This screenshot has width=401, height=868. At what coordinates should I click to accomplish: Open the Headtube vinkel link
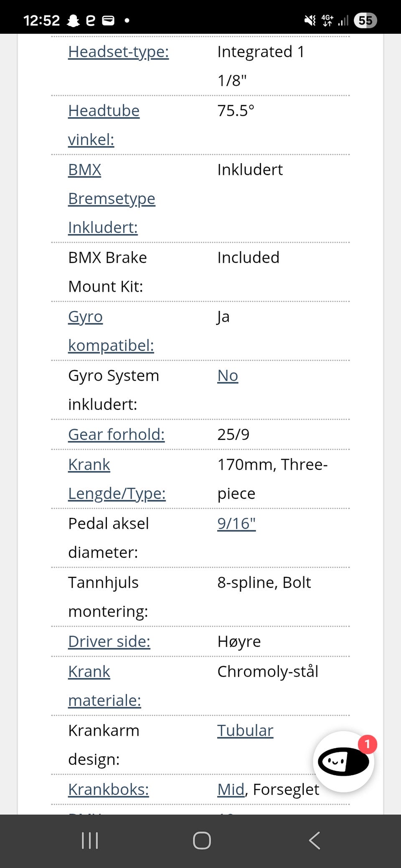click(x=104, y=125)
